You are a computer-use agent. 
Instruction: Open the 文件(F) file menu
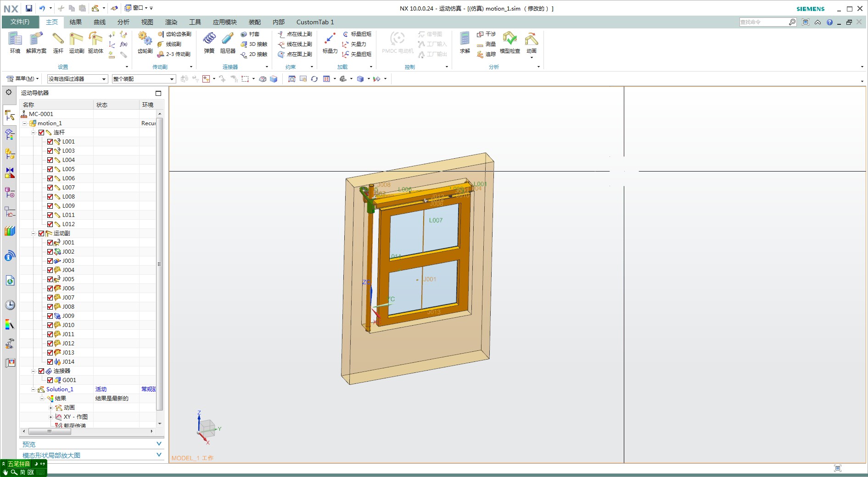coord(20,22)
